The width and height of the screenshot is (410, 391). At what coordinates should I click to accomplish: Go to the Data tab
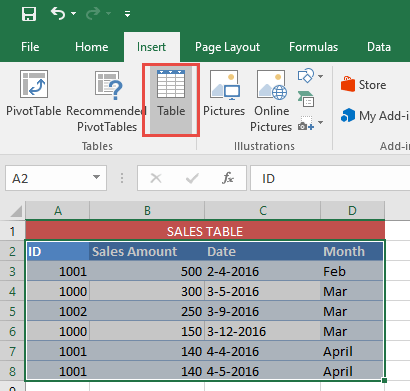(x=379, y=47)
